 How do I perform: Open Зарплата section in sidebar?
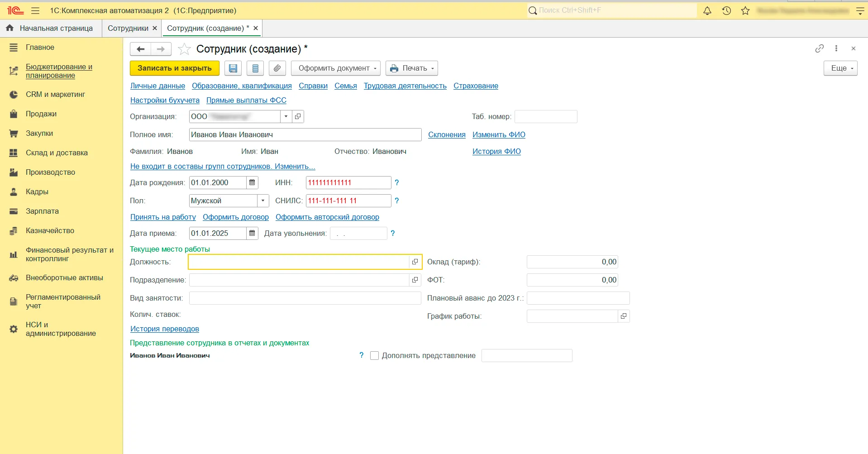42,211
